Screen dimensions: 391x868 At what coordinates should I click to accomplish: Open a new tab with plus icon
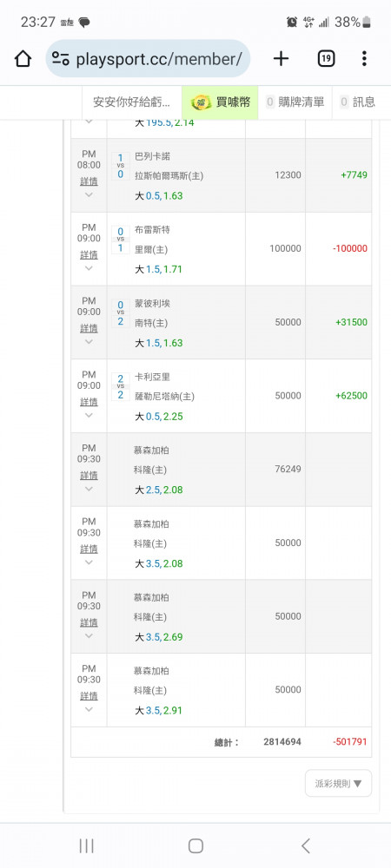[x=281, y=58]
